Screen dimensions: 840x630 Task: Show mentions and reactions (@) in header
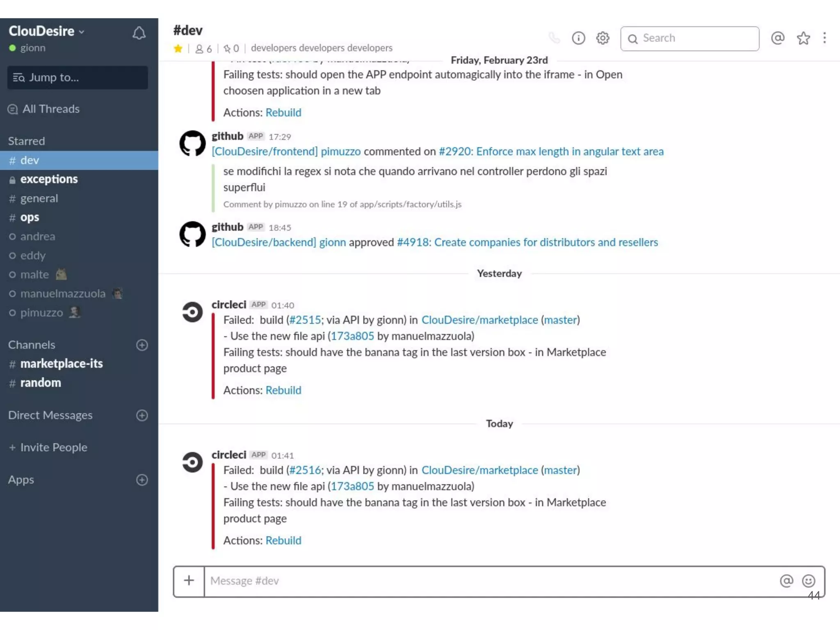(778, 38)
